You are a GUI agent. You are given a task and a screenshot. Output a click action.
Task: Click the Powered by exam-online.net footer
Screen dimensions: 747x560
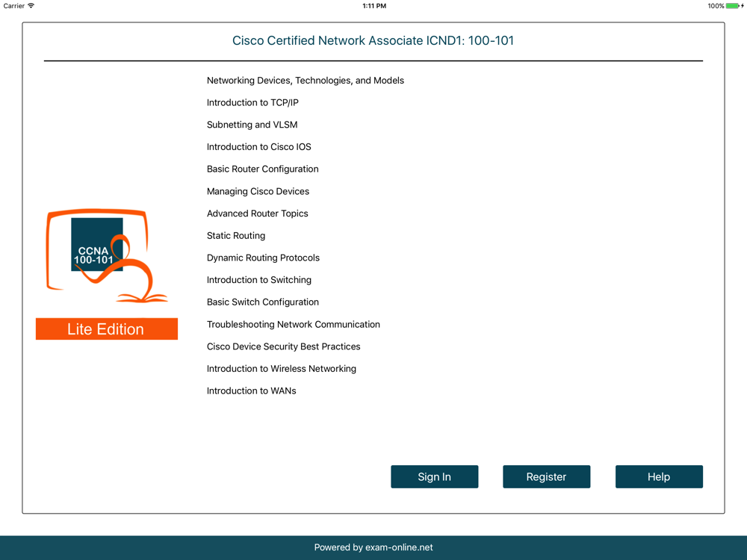coord(373,547)
